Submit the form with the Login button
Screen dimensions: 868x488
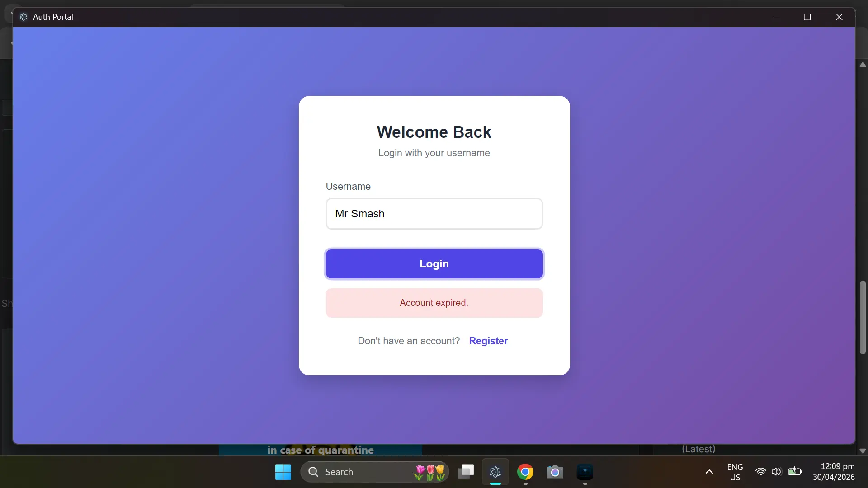(434, 264)
